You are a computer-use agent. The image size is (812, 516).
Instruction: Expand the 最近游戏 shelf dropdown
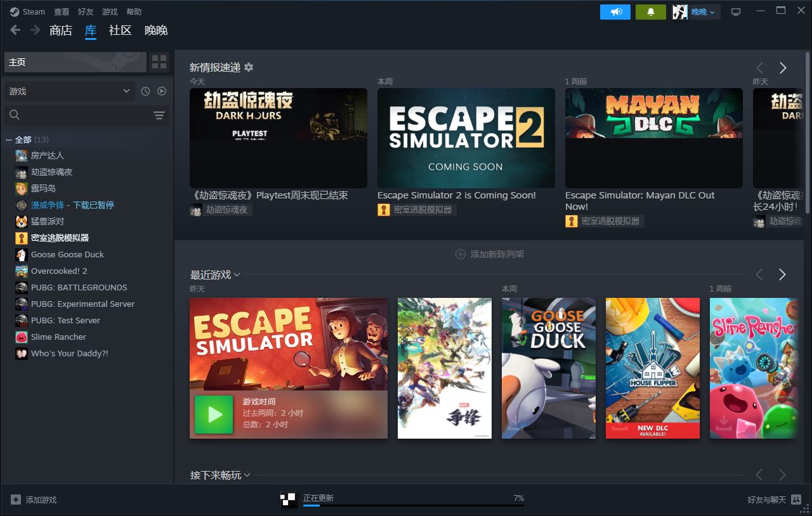237,274
